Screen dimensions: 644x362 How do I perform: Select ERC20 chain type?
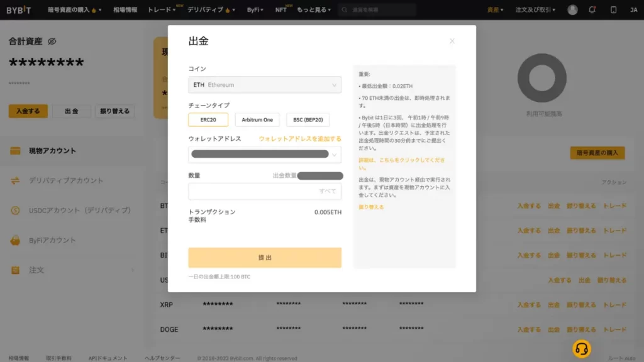click(x=208, y=120)
